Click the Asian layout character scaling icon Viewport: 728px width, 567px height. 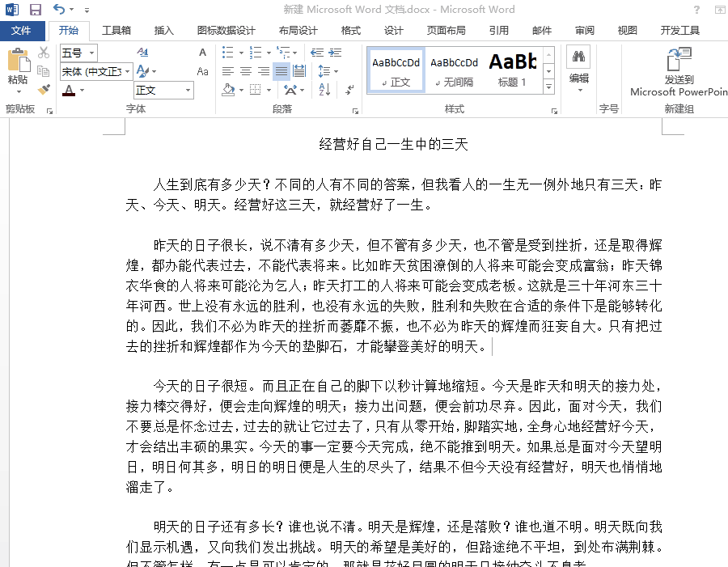(x=290, y=90)
